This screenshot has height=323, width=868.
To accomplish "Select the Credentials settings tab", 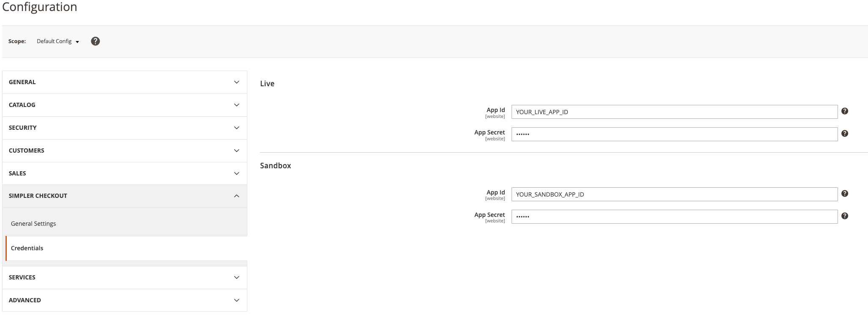I will [126, 248].
